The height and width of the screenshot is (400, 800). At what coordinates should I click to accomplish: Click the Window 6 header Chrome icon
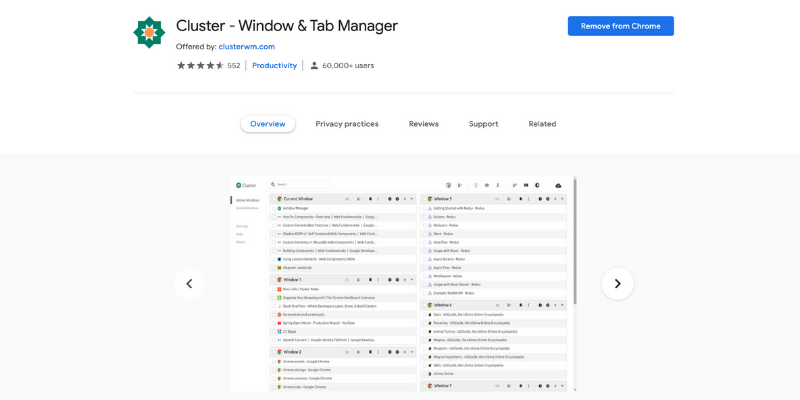(x=430, y=305)
